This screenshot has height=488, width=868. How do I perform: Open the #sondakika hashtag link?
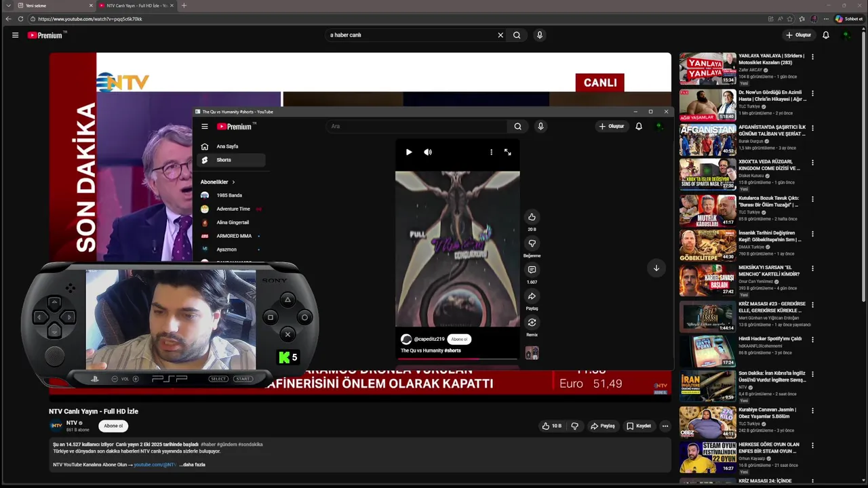pyautogui.click(x=250, y=445)
